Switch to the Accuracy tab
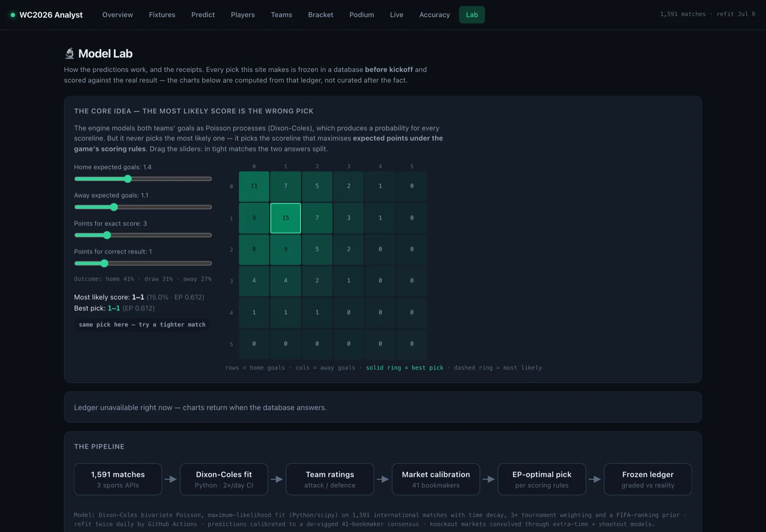 pos(435,15)
